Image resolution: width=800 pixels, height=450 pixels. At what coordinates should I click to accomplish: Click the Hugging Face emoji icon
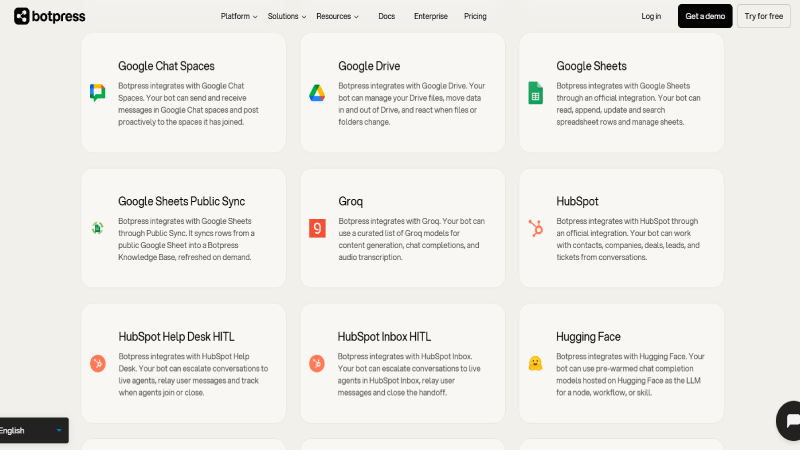coord(535,363)
